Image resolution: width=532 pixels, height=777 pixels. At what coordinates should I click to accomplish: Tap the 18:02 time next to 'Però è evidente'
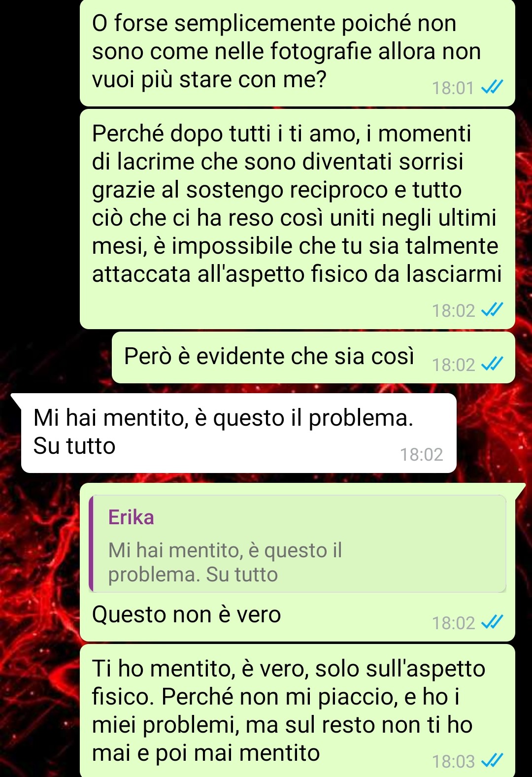pyautogui.click(x=453, y=365)
